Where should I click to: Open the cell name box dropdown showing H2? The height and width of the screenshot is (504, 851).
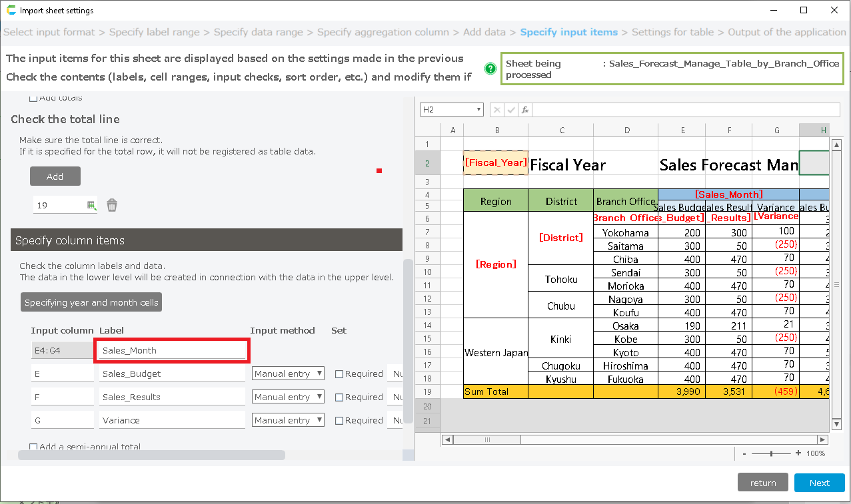pos(479,110)
